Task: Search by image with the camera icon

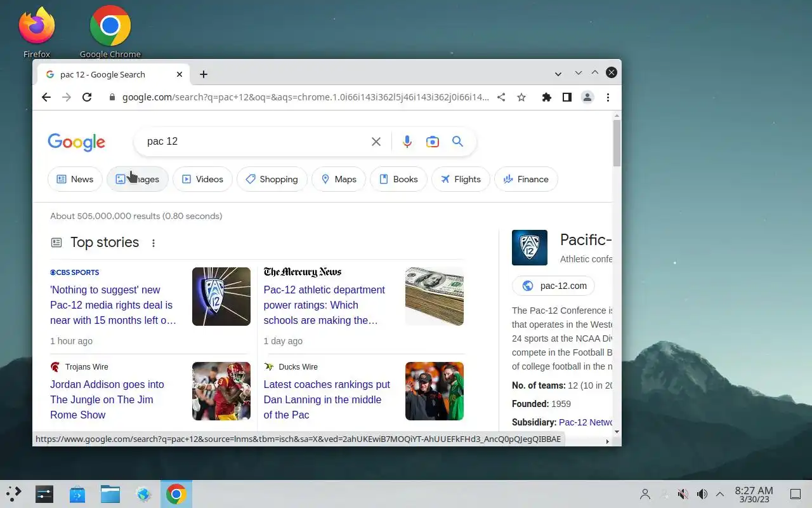Action: [433, 142]
